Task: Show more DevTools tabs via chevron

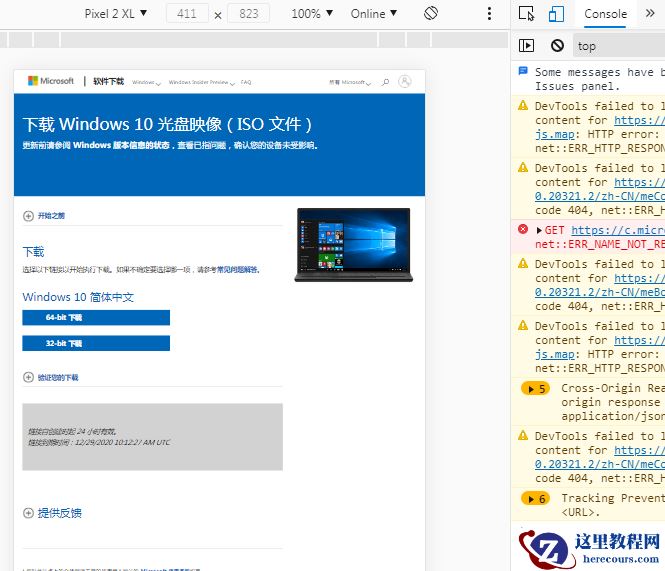Action: [x=648, y=14]
